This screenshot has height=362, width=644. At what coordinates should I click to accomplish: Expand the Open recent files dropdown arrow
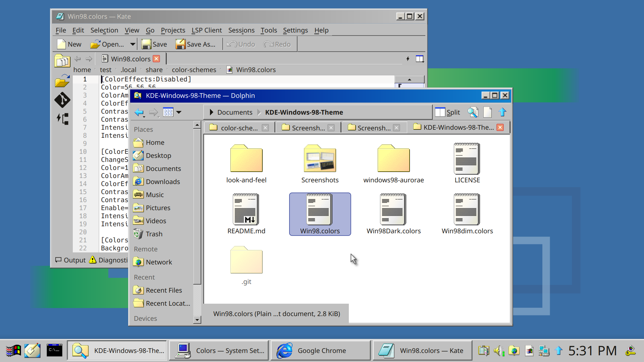pos(133,44)
